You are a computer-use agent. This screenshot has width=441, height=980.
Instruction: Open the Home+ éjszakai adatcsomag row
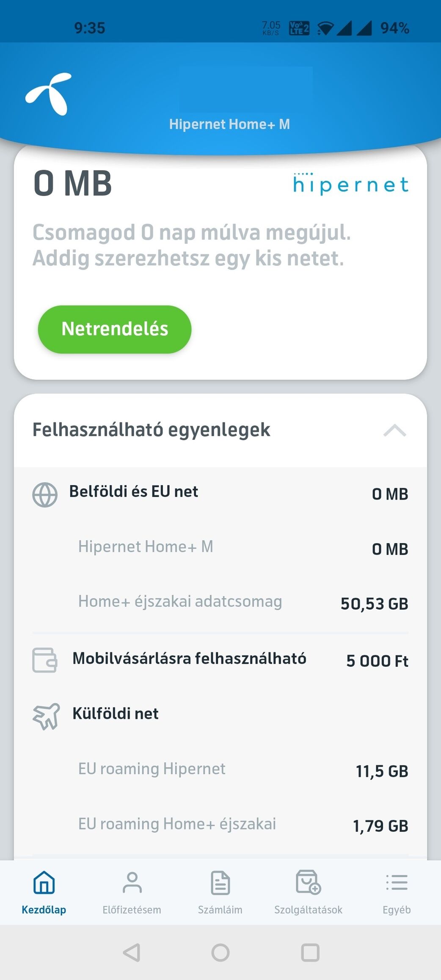(x=220, y=602)
